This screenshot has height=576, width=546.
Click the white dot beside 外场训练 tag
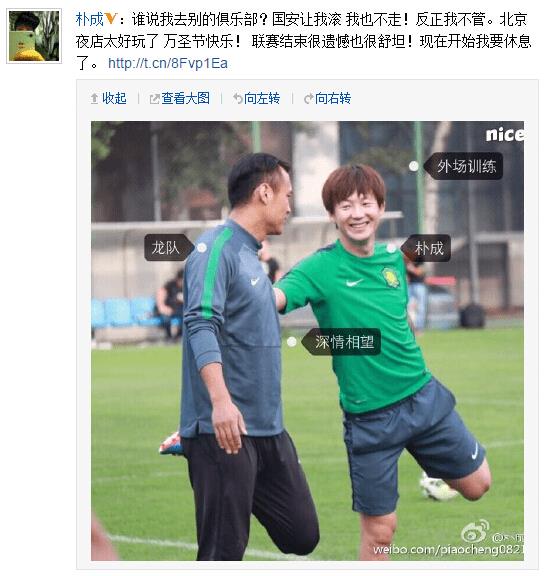point(414,166)
